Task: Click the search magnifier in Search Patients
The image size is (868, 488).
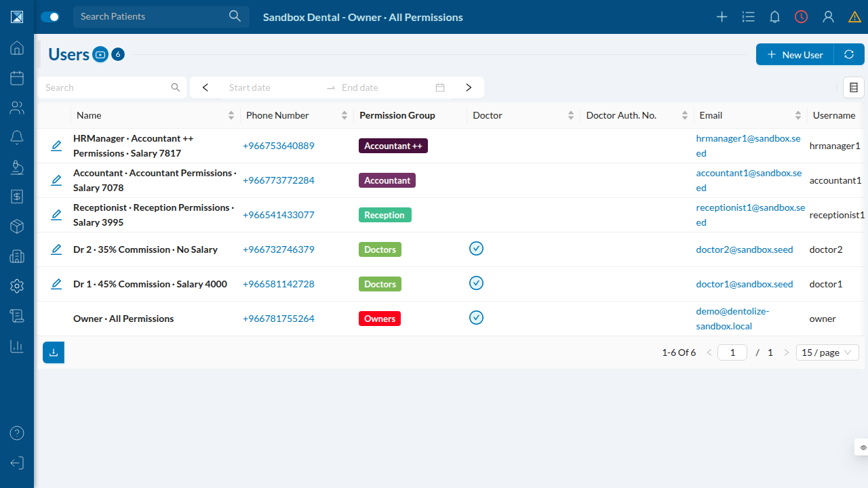Action: pos(235,16)
